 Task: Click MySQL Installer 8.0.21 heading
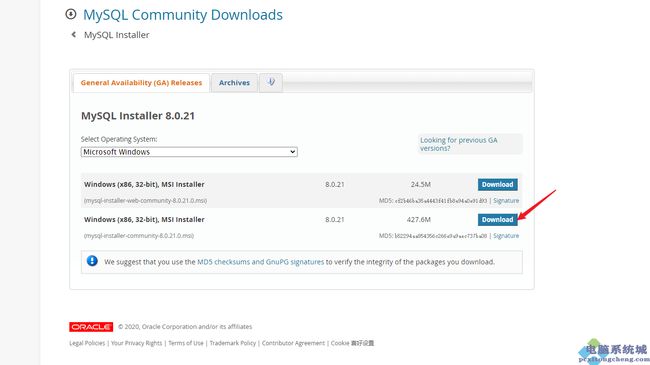138,116
